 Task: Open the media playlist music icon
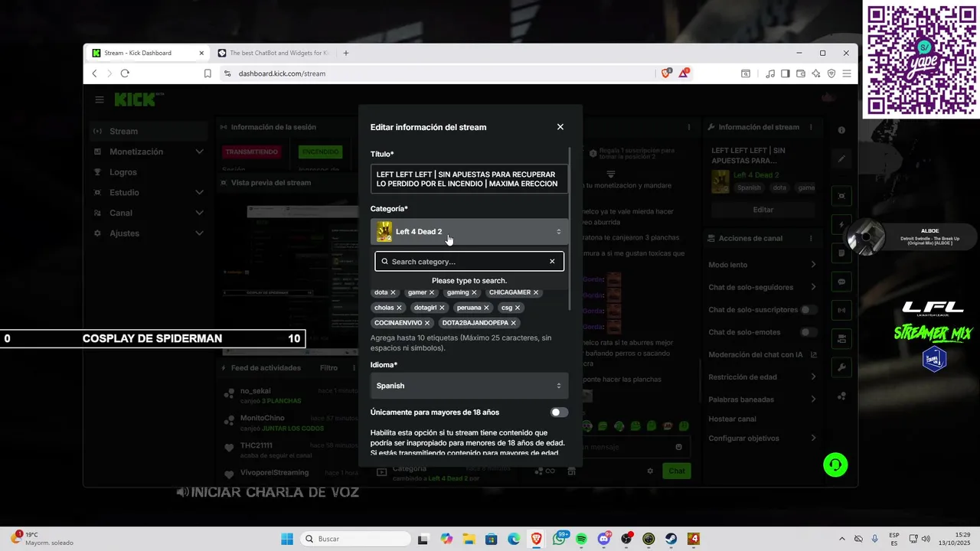770,73
